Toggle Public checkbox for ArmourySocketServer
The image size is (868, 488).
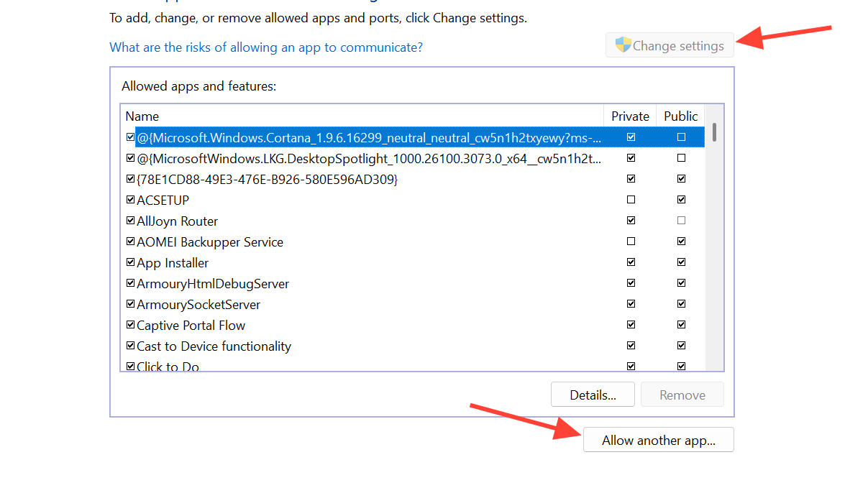[x=681, y=303]
